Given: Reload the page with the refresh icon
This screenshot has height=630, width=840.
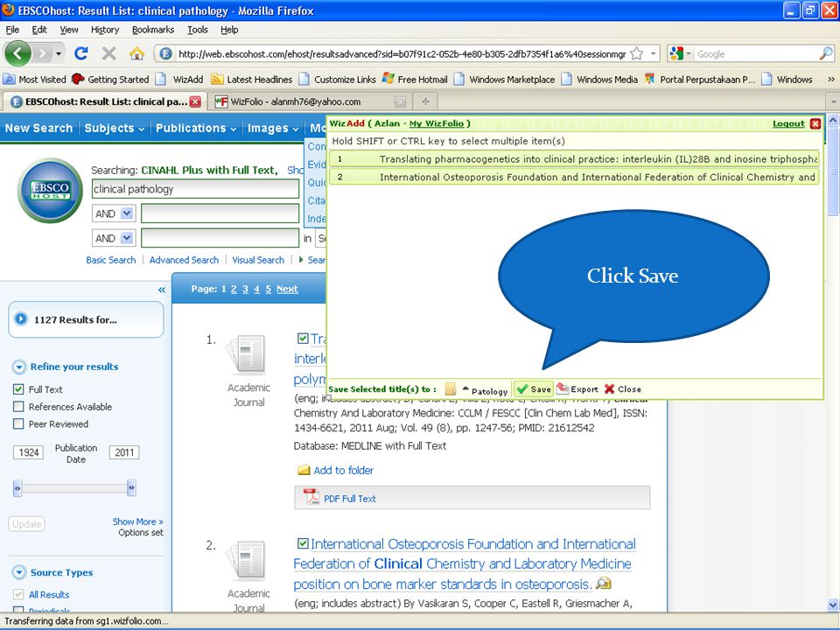Looking at the screenshot, I should coord(80,53).
